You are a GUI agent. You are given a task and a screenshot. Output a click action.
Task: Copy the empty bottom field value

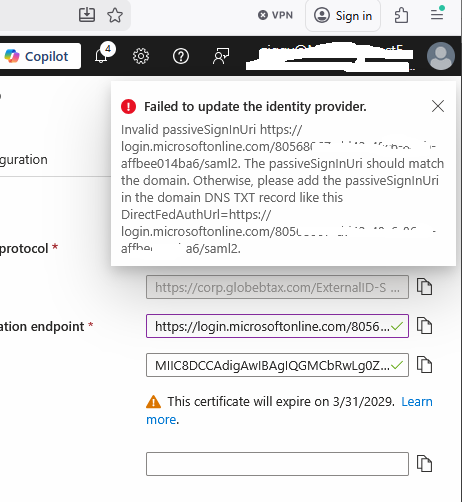point(424,464)
